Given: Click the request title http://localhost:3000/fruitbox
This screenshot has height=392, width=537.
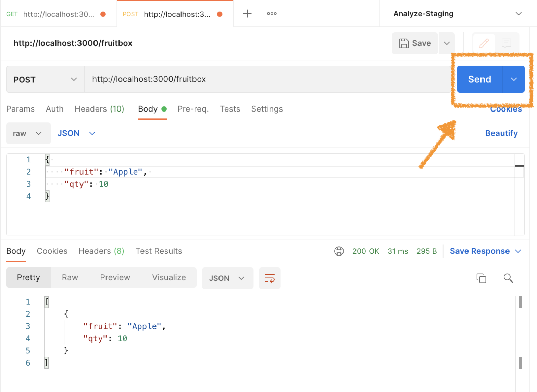Looking at the screenshot, I should (73, 43).
